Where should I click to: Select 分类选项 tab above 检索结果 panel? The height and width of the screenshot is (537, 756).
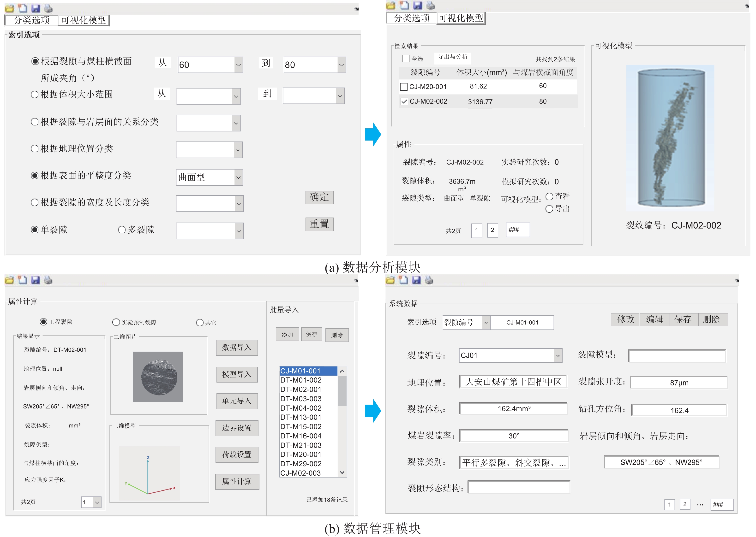412,18
